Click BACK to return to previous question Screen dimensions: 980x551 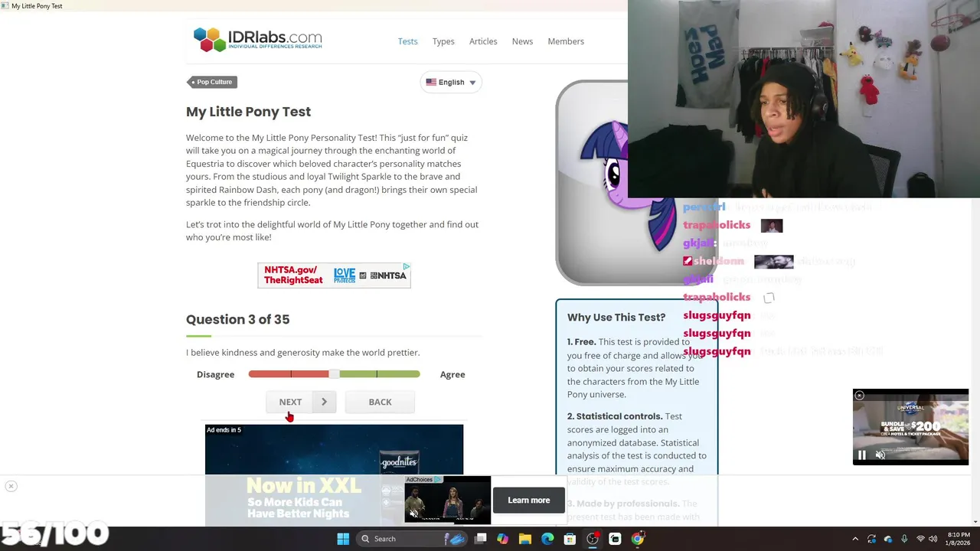380,402
